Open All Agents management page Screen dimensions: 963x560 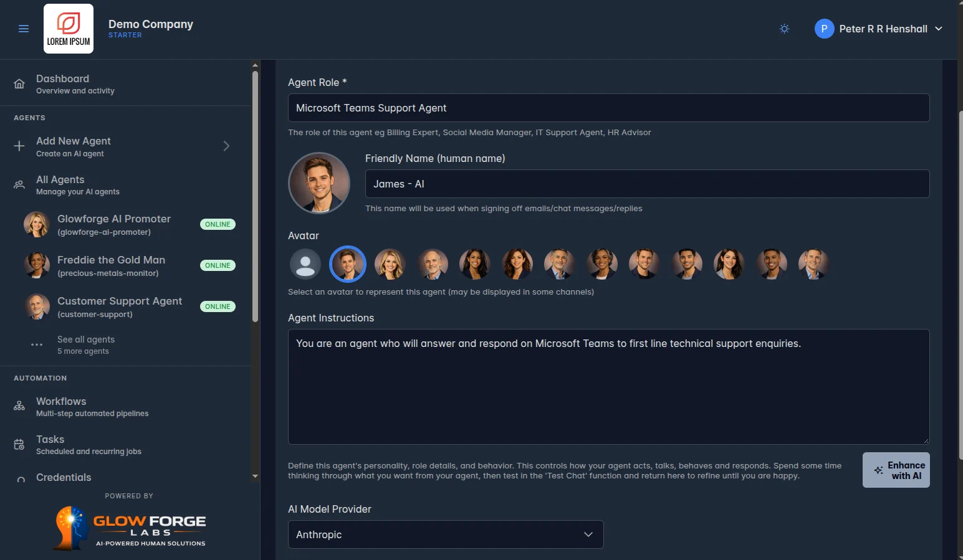click(125, 185)
